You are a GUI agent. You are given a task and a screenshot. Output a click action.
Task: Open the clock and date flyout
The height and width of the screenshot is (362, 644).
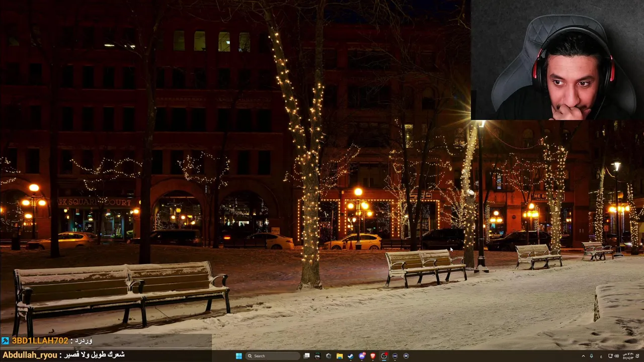(x=628, y=356)
